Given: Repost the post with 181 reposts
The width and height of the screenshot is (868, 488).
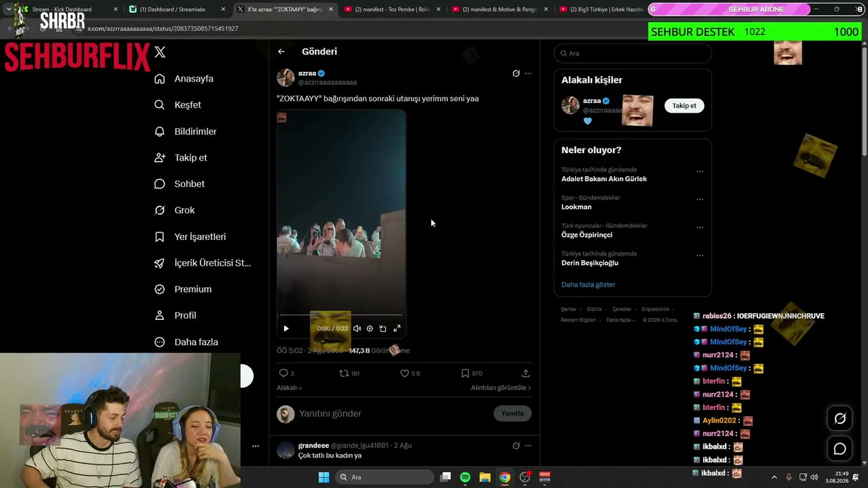Looking at the screenshot, I should pos(344,373).
